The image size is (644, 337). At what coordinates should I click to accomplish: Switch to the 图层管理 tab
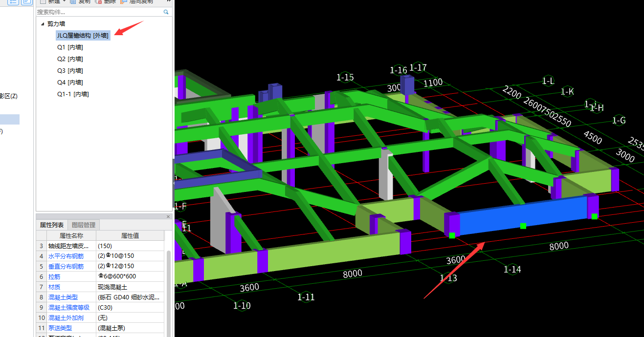(x=84, y=225)
